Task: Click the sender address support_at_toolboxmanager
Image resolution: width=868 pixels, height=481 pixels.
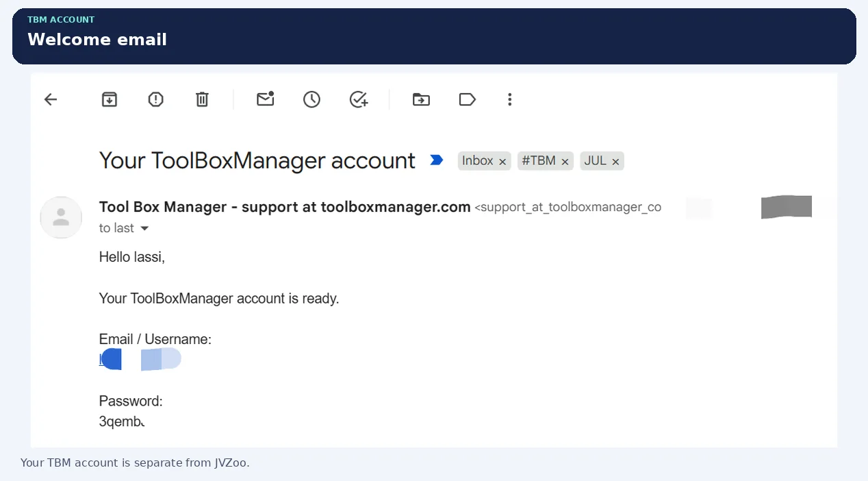Action: pos(568,207)
